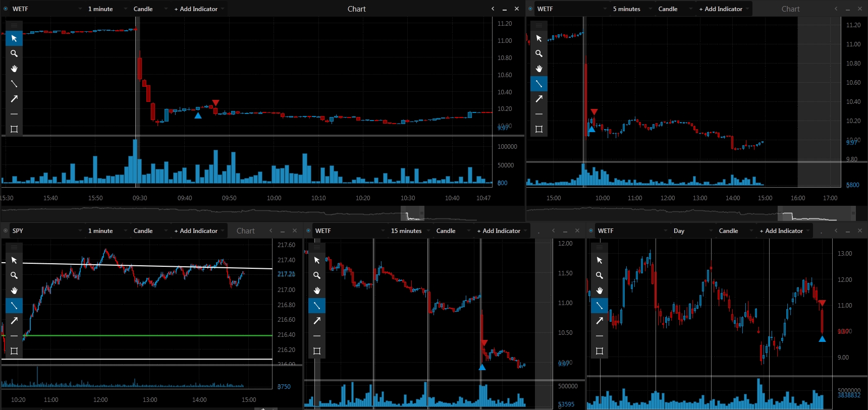The height and width of the screenshot is (410, 868).
Task: Click Add Indicator in WETF 1 minute chart
Action: [x=199, y=9]
